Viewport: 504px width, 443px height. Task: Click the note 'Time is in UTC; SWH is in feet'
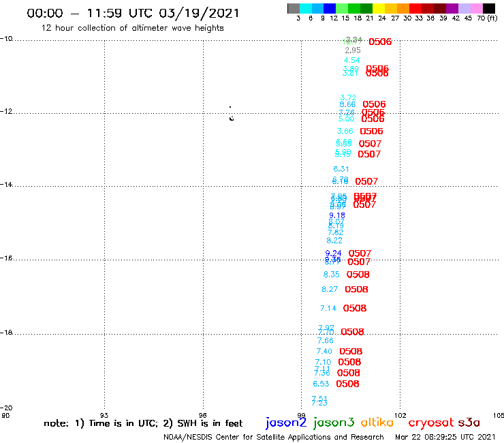[x=143, y=423]
